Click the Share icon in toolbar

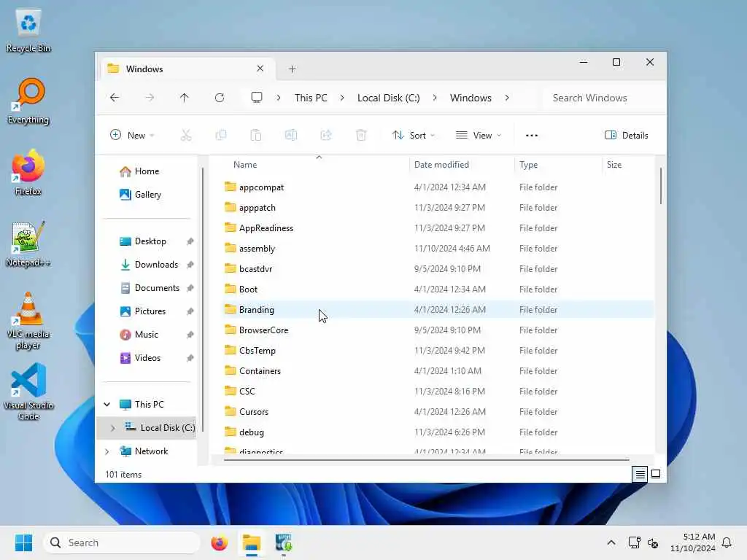(x=326, y=135)
